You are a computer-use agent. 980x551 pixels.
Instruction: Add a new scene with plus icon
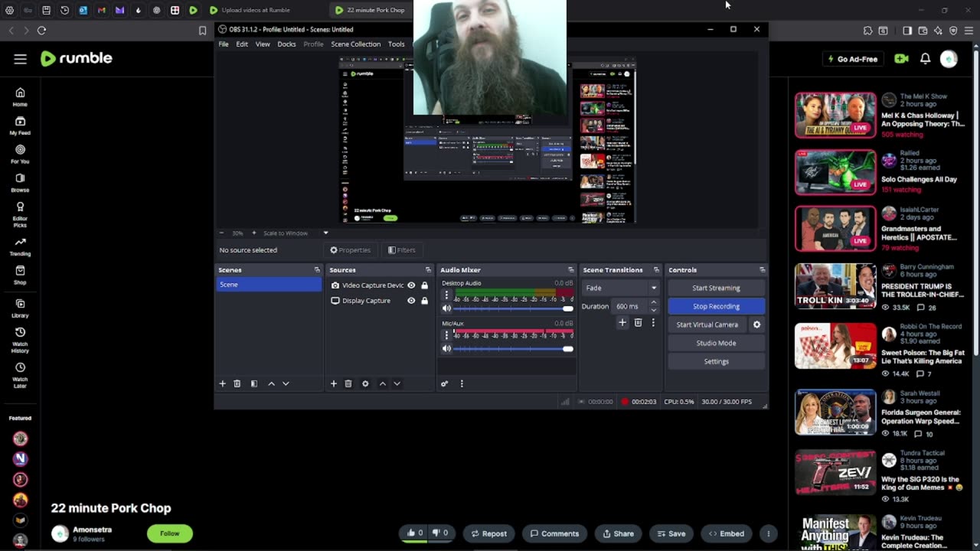tap(223, 383)
